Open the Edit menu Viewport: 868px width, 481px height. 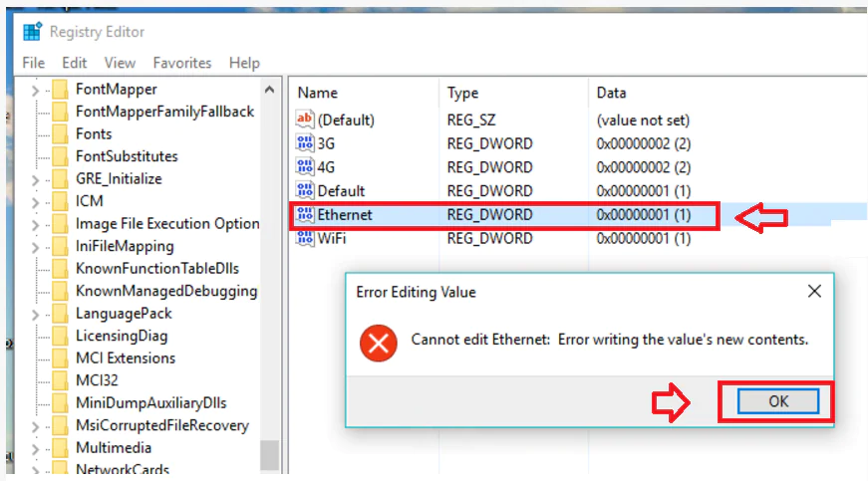click(74, 63)
